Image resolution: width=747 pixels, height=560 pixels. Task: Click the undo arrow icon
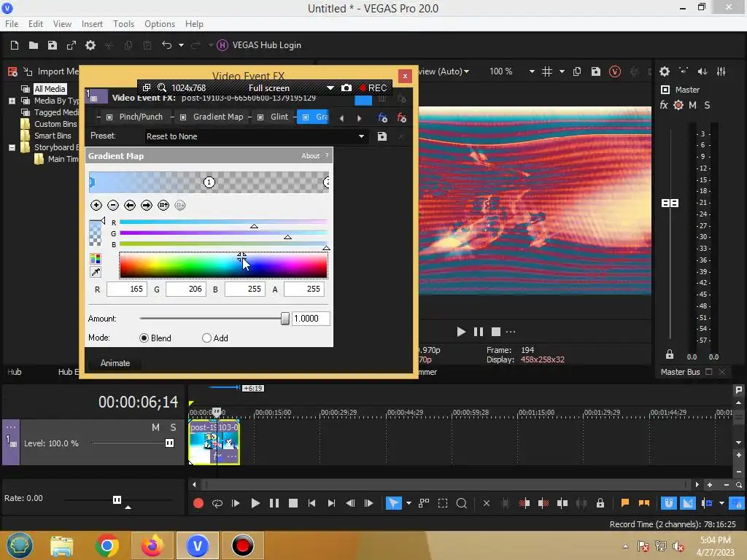click(167, 45)
